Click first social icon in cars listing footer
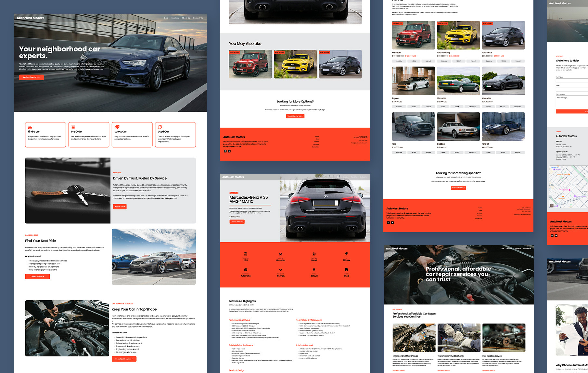 [x=388, y=222]
